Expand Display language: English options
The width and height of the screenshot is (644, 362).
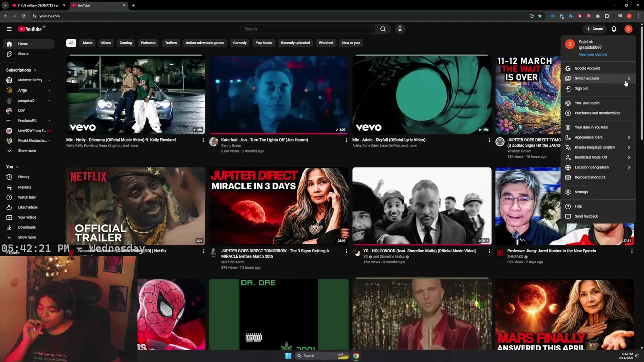[598, 147]
